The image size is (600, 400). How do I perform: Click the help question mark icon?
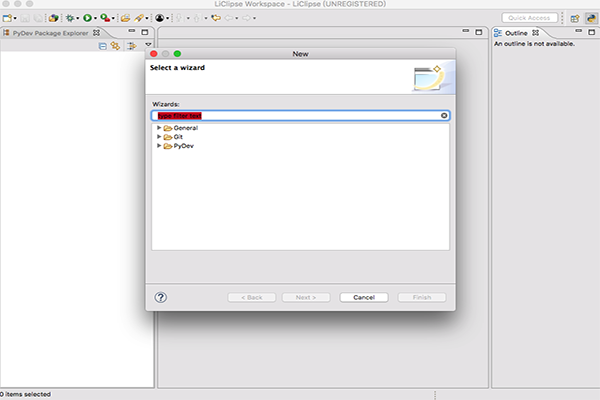click(x=161, y=297)
